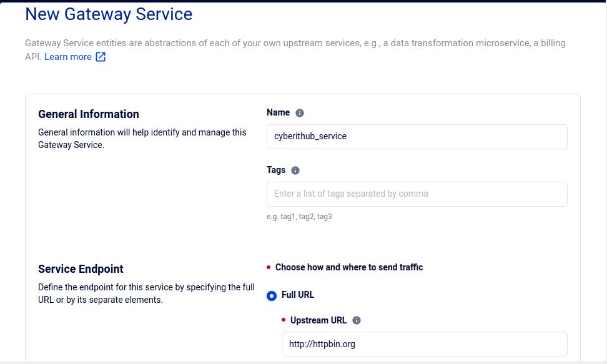Show the info tooltip icon next to Name
This screenshot has width=607, height=364.
coord(300,112)
